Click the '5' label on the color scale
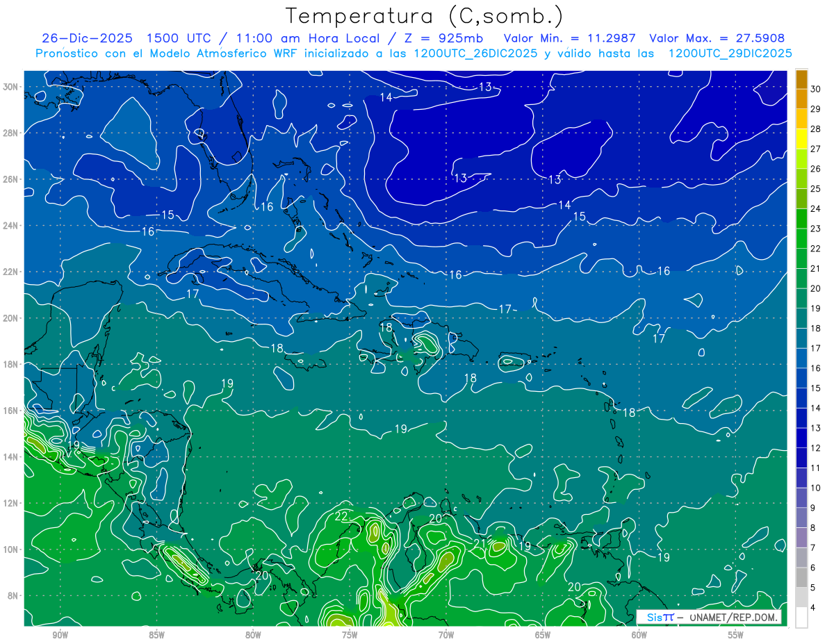Viewport: 834px width, 644px height. [x=813, y=588]
